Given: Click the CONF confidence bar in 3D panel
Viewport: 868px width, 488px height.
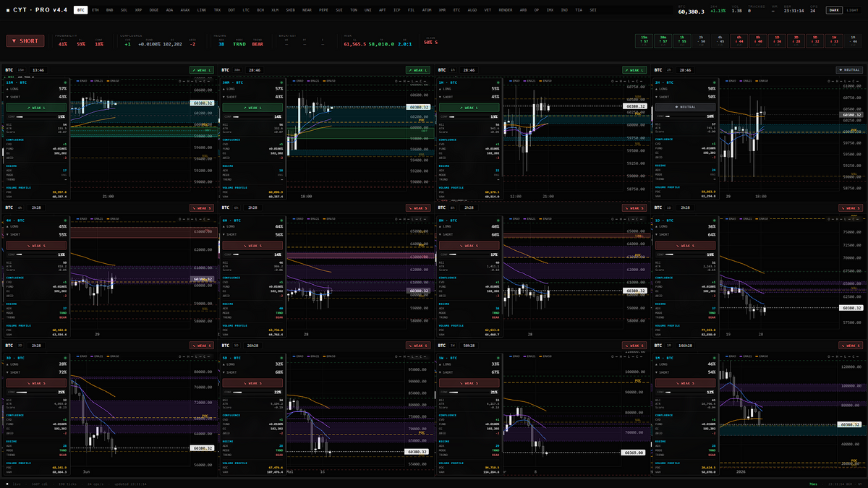Looking at the screenshot, I should pos(36,392).
